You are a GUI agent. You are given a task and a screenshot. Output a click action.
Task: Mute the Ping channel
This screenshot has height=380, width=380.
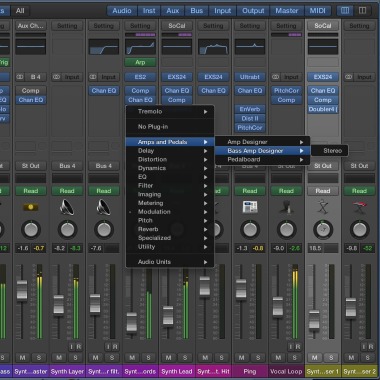(242, 358)
